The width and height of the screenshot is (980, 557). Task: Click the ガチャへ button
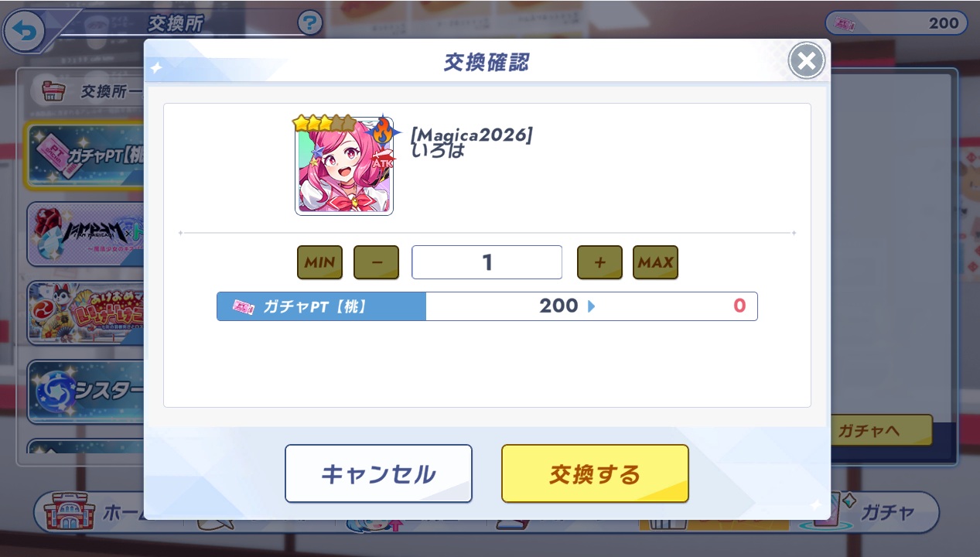tap(880, 431)
